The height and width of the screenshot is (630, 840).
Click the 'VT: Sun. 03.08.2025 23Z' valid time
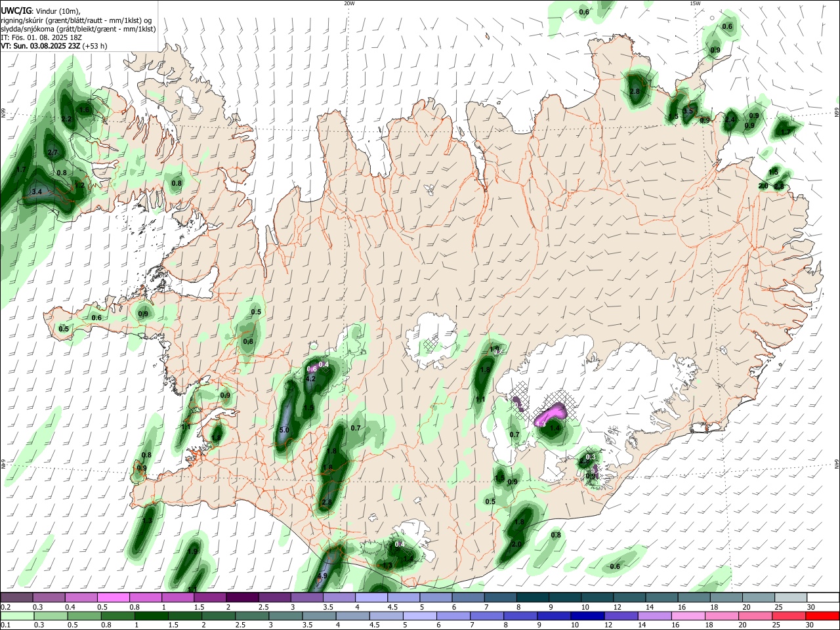coord(40,46)
